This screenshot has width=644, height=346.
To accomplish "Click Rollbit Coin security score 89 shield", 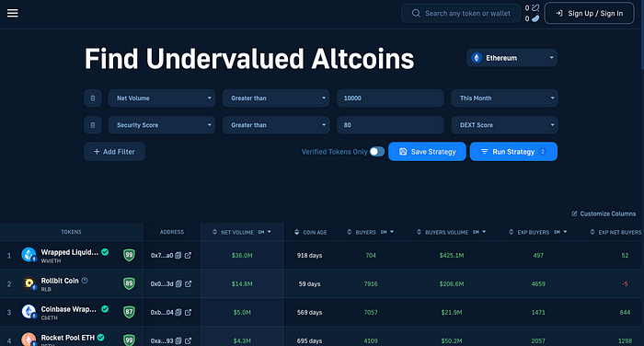I will 129,283.
